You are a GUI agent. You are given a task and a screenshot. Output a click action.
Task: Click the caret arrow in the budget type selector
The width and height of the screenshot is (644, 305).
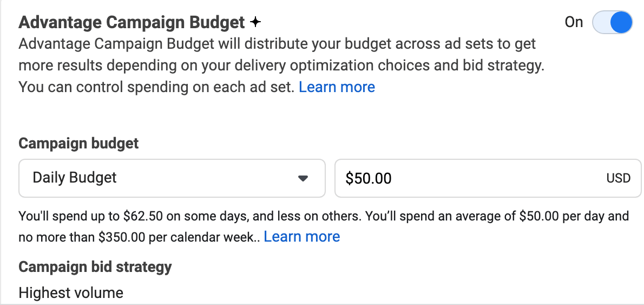coord(303,178)
